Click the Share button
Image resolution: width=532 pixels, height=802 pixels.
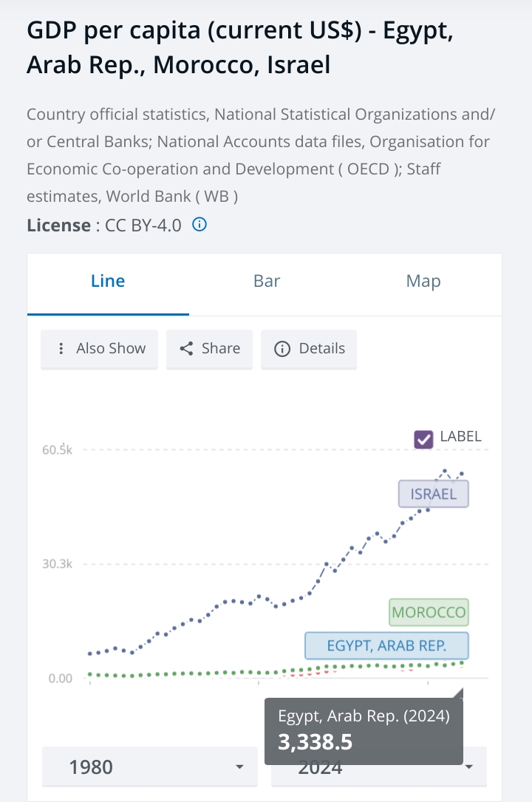(210, 349)
